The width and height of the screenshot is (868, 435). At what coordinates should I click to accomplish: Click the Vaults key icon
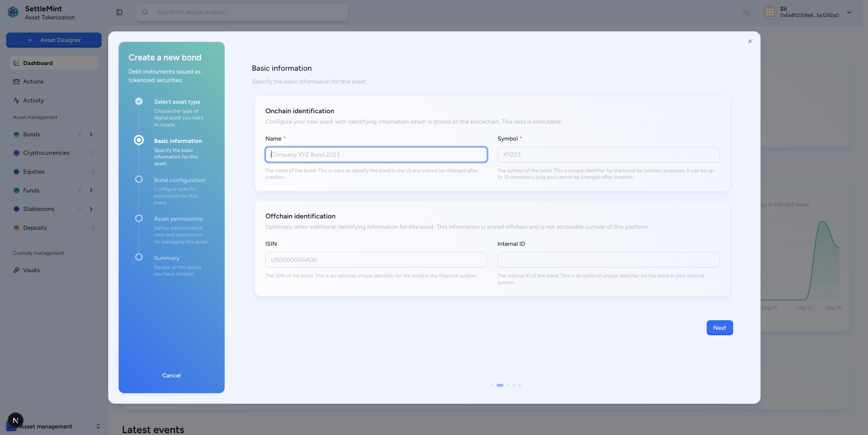pyautogui.click(x=17, y=270)
